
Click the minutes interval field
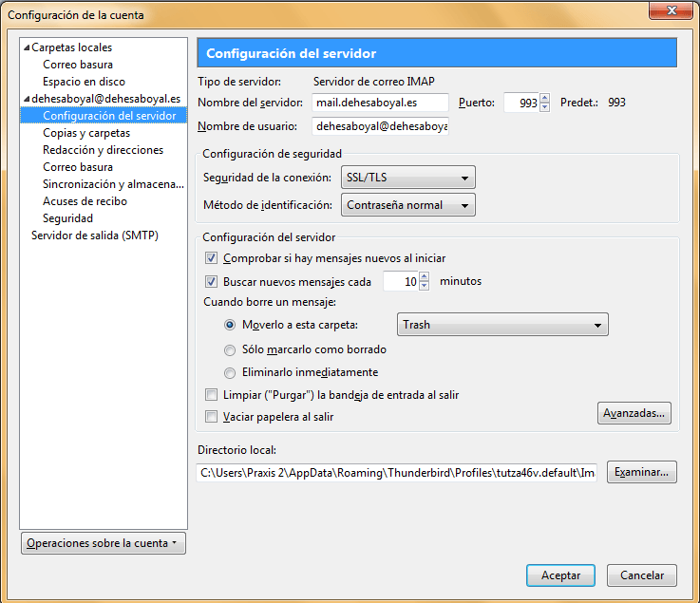coord(402,282)
